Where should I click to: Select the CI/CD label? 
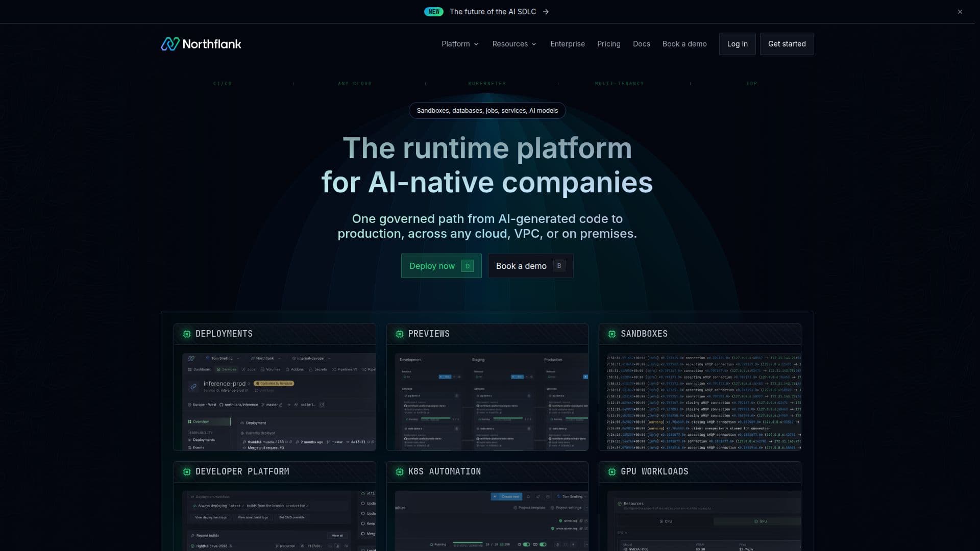coord(223,84)
